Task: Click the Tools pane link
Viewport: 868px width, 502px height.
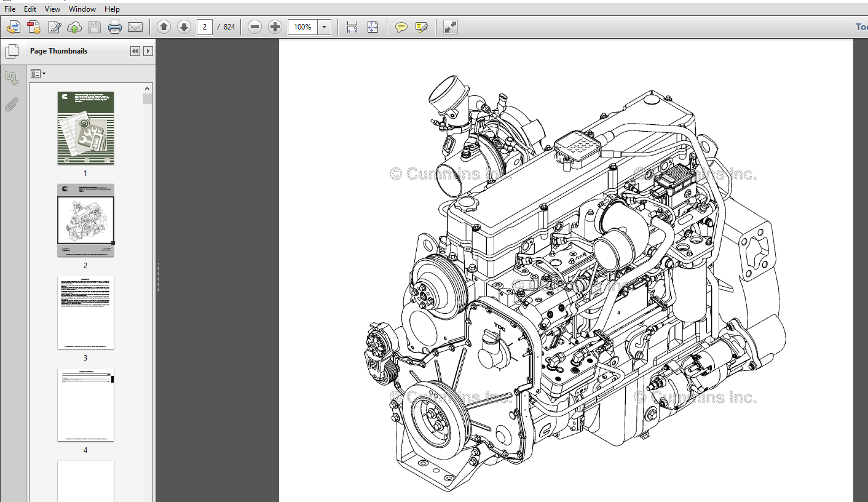Action: click(x=862, y=27)
